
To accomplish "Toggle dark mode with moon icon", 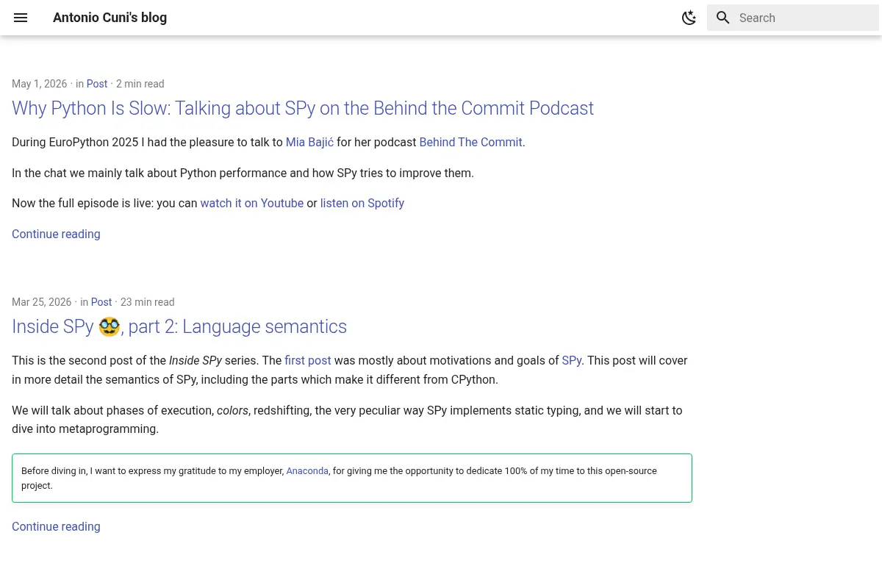I will [x=689, y=18].
